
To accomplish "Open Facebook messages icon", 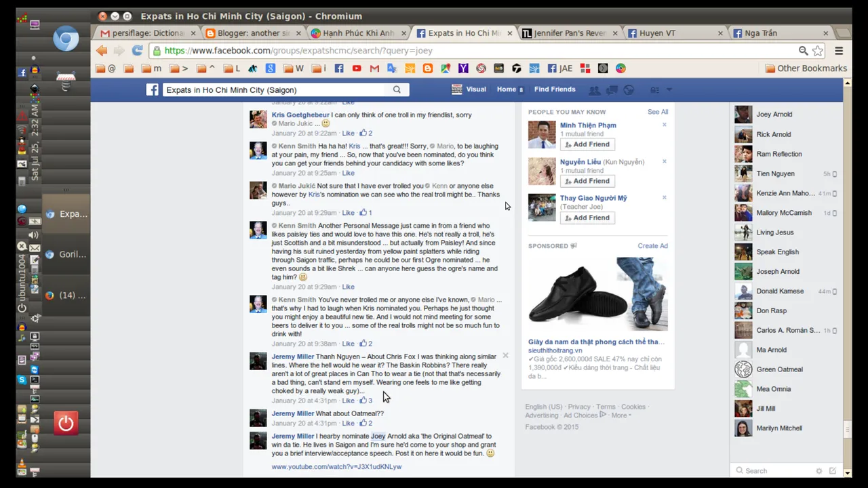I will 612,90.
